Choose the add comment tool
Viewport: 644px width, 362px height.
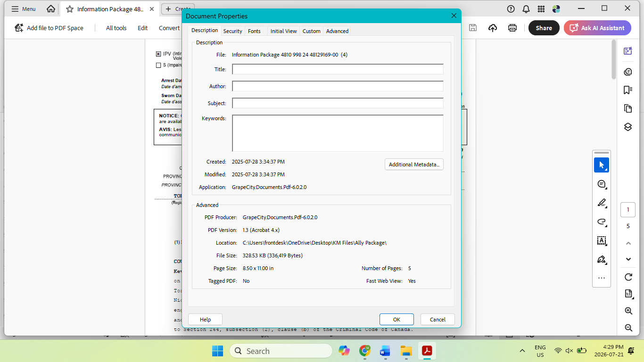[601, 184]
